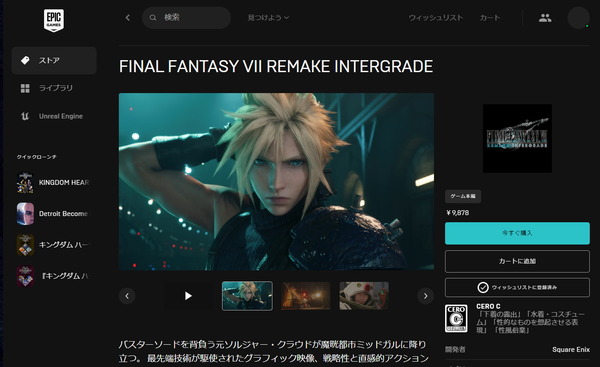The height and width of the screenshot is (367, 600).
Task: Click the store tag icon
Action: point(25,60)
